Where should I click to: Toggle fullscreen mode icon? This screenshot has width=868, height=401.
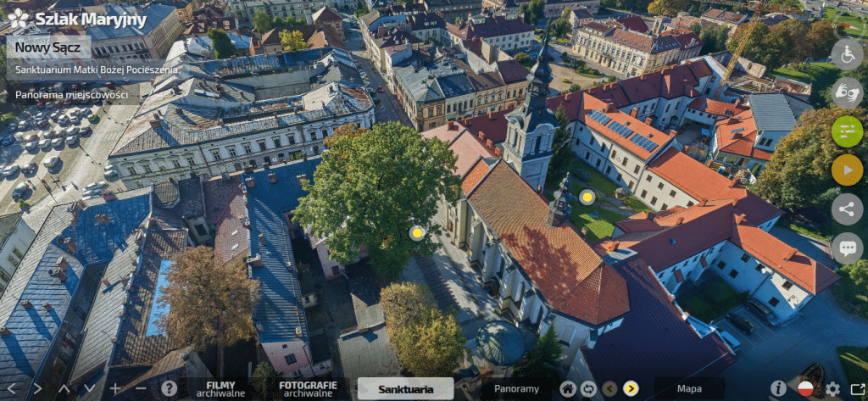[x=858, y=389]
